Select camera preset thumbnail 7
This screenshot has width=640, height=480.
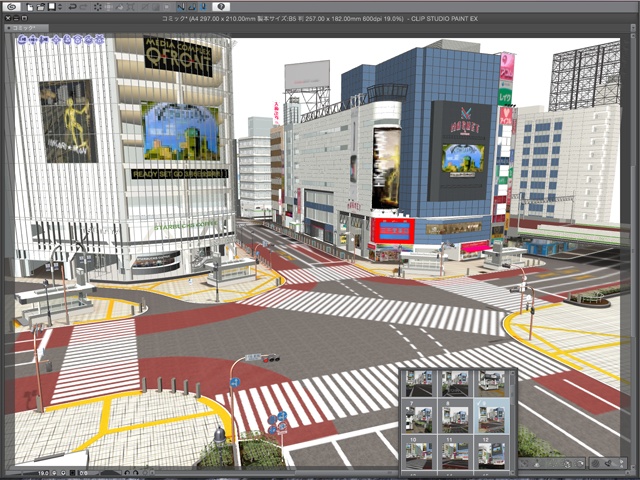point(419,417)
